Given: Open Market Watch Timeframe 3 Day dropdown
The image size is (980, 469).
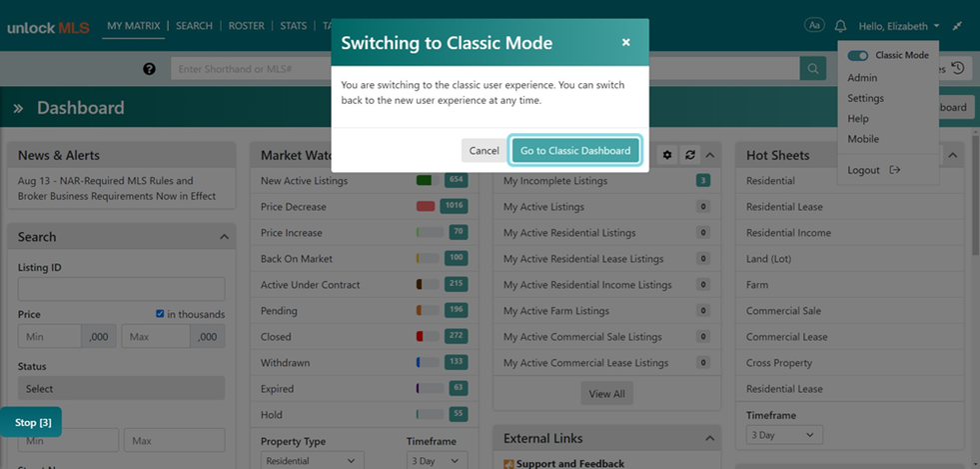Looking at the screenshot, I should pyautogui.click(x=437, y=461).
